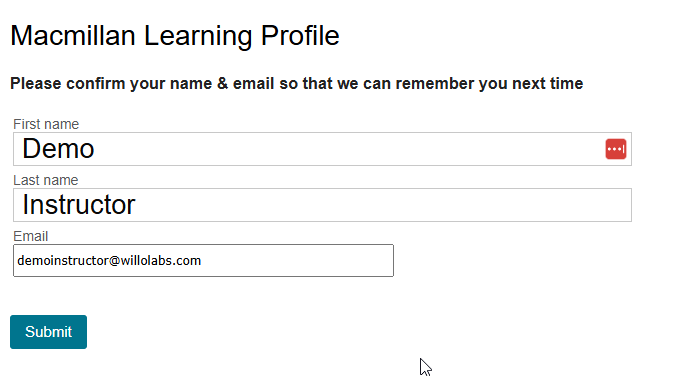Click the Submit button
The width and height of the screenshot is (684, 376).
[x=48, y=332]
